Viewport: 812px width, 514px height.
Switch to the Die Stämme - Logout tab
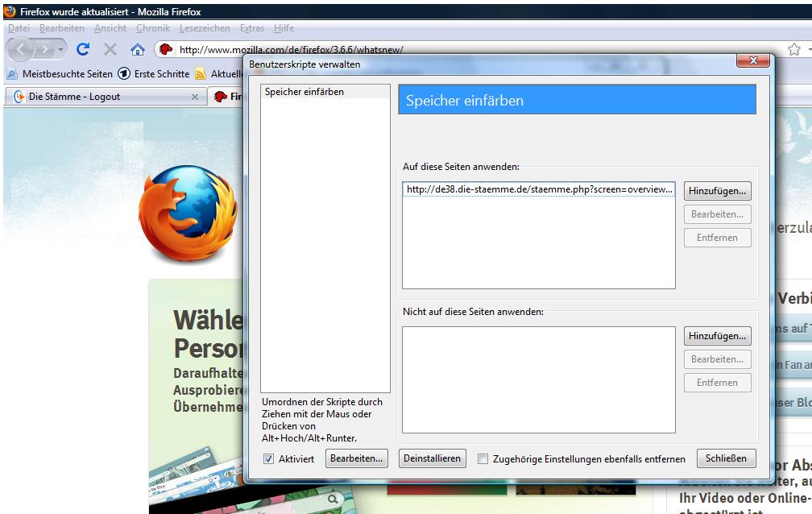pyautogui.click(x=106, y=97)
